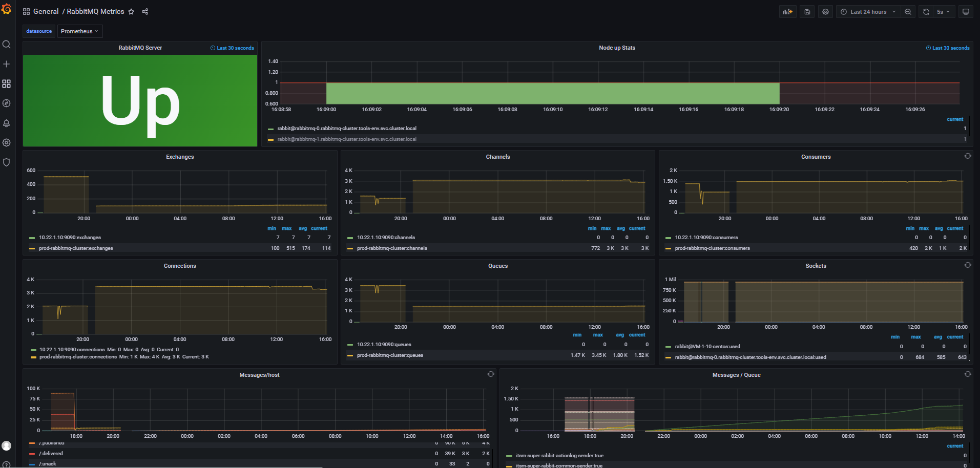The image size is (980, 468).
Task: Open the Help question mark icon
Action: coord(7,464)
